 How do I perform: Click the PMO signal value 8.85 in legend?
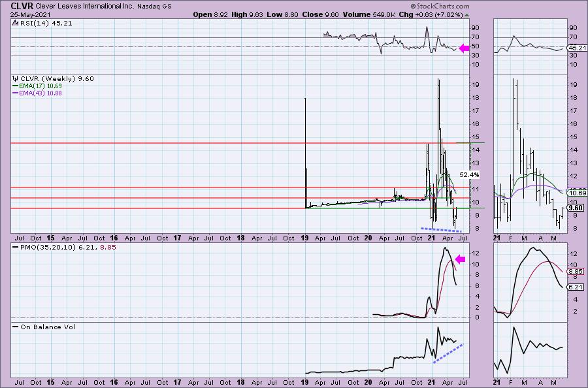tap(108, 248)
